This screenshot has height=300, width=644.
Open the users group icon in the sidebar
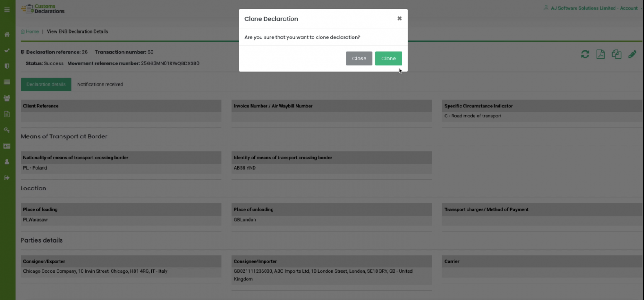click(7, 98)
